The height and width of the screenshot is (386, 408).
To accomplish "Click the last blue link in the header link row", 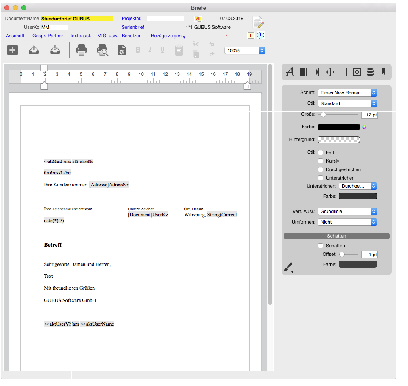I will pos(168,35).
